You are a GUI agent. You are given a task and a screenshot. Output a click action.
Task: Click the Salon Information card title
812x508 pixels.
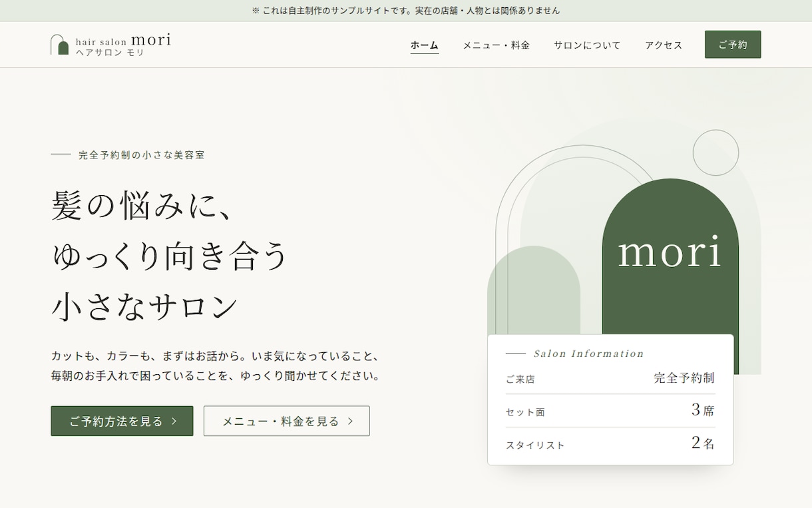(589, 354)
